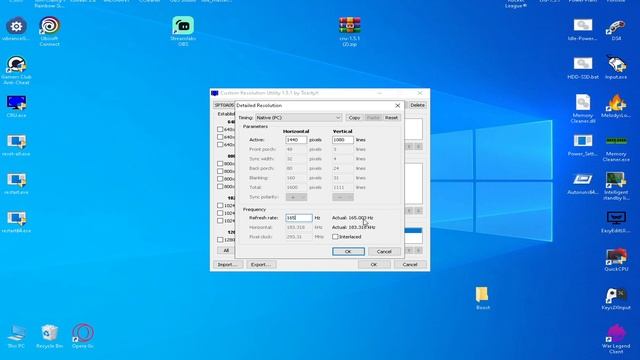Click OK in main CRU window
This screenshot has width=640, height=360.
(374, 264)
